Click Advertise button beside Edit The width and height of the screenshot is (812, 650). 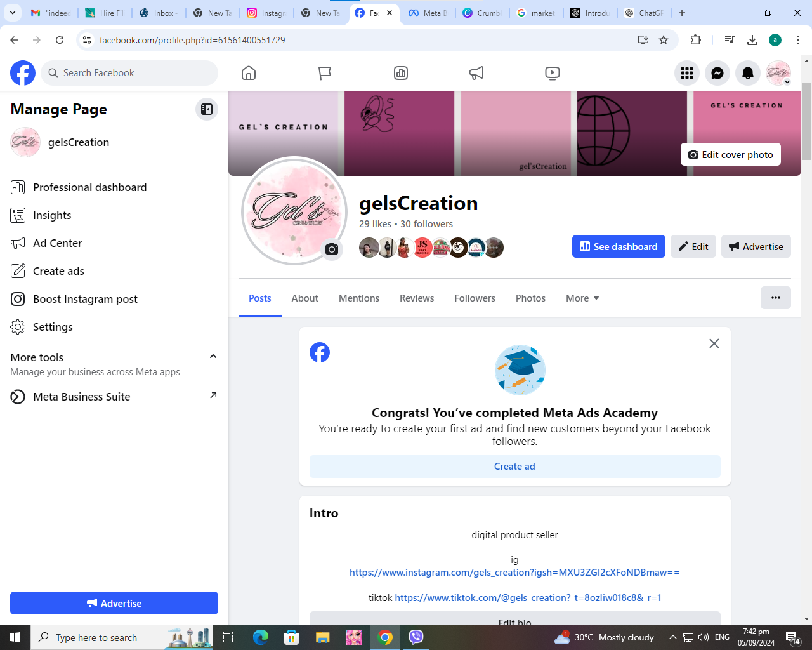click(x=756, y=246)
